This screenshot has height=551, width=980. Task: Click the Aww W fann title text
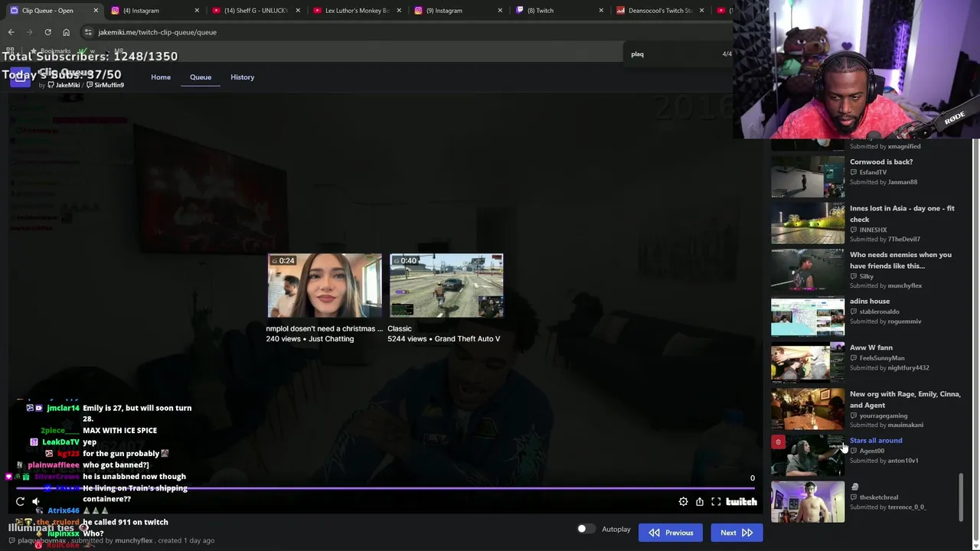click(x=871, y=347)
